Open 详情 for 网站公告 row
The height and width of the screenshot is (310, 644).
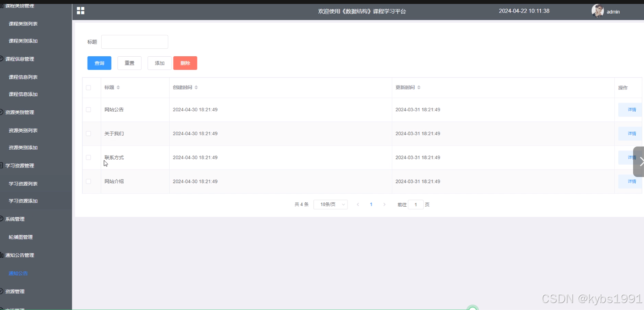click(x=630, y=110)
